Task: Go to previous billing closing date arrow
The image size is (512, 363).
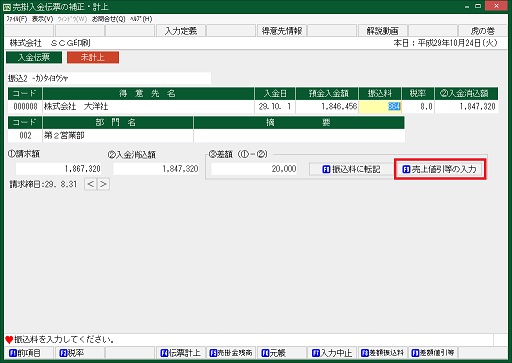Action: tap(90, 184)
